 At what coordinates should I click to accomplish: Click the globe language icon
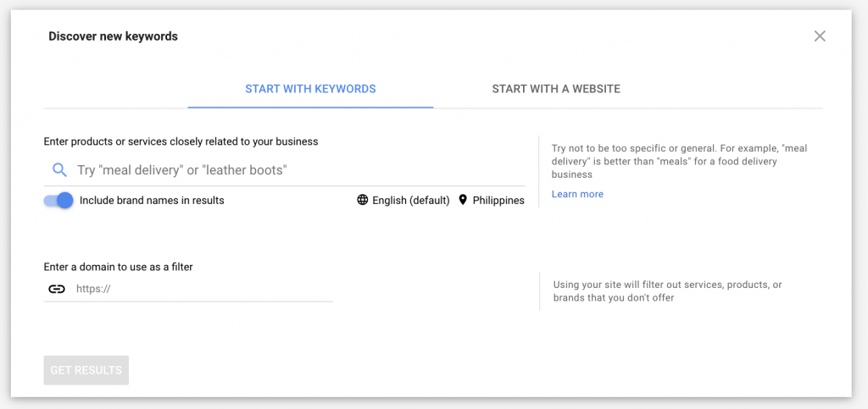point(363,200)
